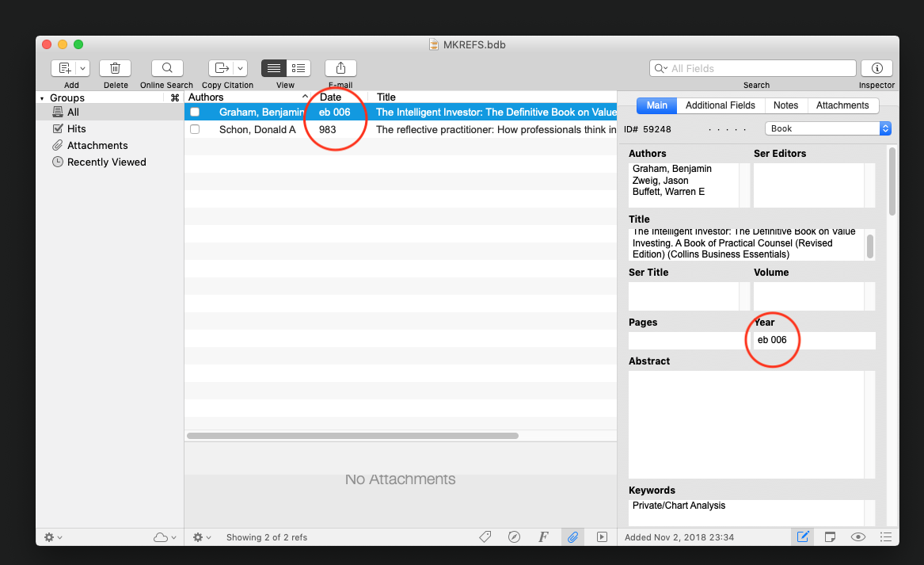924x565 pixels.
Task: Click the Keywords field
Action: [x=746, y=513]
